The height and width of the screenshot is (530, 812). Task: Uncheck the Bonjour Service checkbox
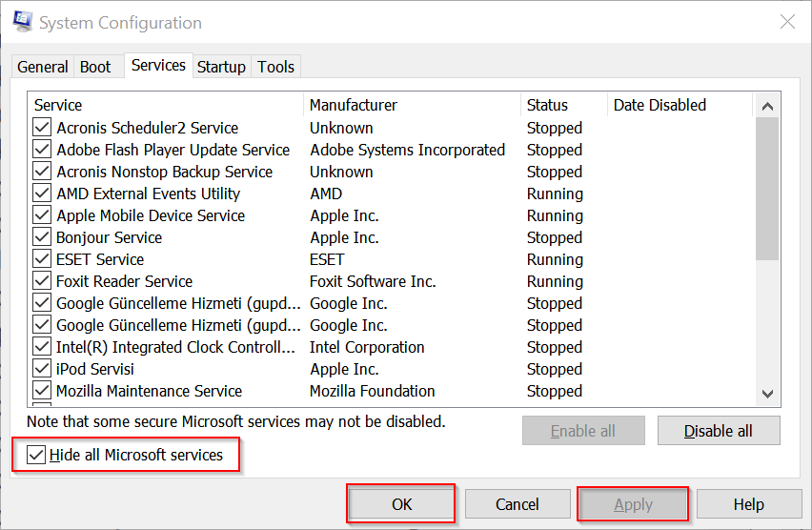tap(42, 237)
